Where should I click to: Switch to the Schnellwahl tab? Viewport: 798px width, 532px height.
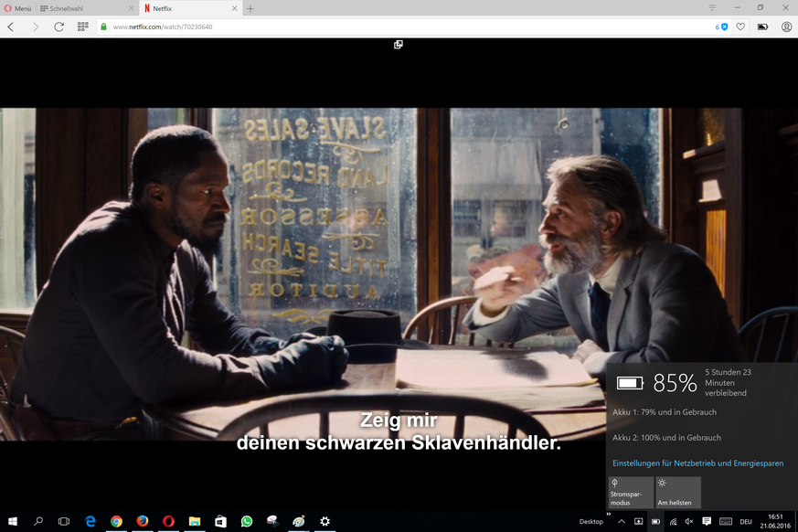point(87,8)
